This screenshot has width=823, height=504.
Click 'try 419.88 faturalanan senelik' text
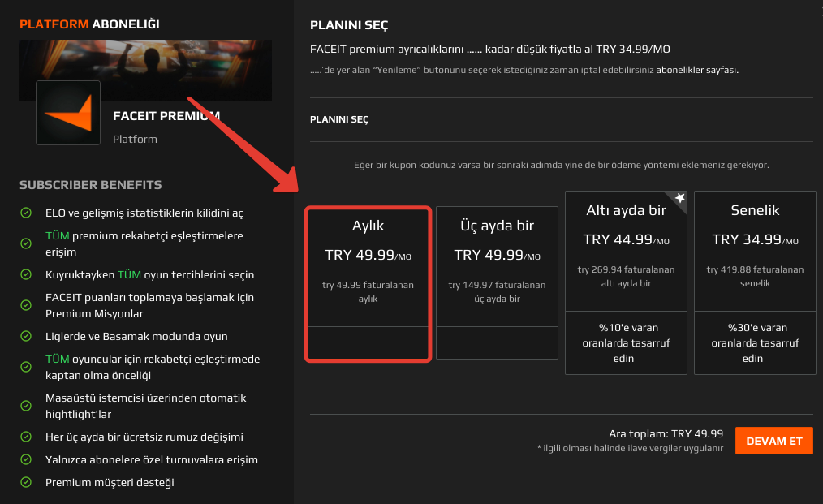click(x=756, y=276)
